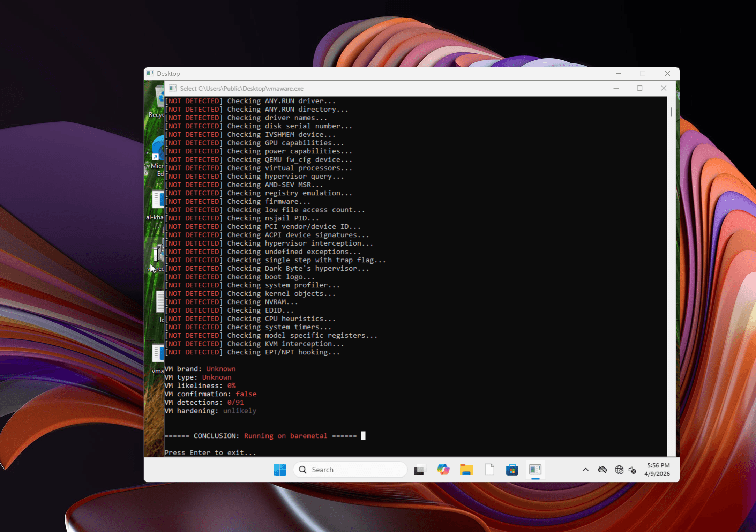Select the running vmaware console in taskbar
Screen dimensions: 756x532
(535, 470)
